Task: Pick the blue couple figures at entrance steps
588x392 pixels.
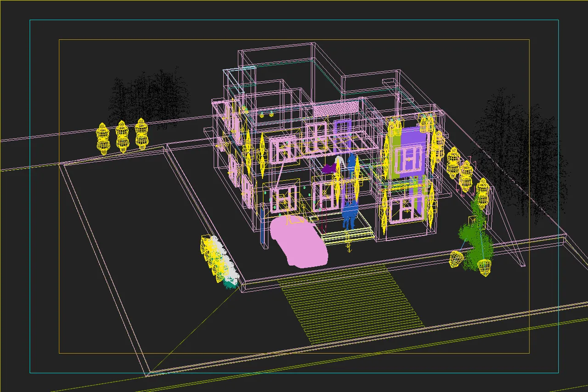Action: point(349,214)
